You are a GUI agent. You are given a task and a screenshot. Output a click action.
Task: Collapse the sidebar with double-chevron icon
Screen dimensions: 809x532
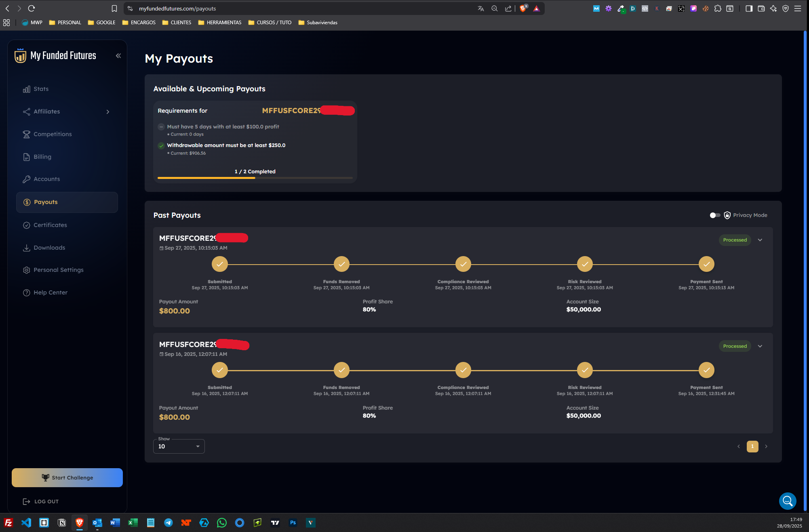[118, 56]
